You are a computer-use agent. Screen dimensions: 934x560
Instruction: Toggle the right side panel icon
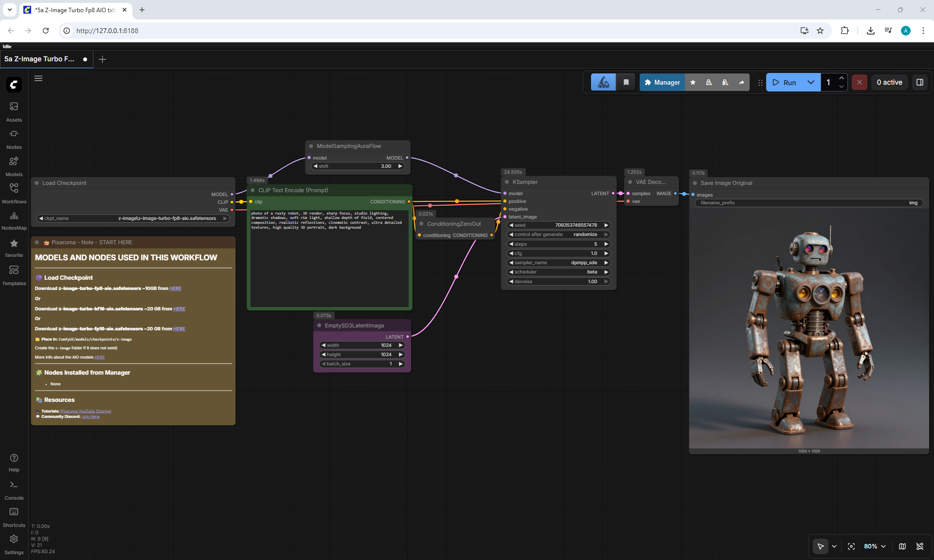(920, 82)
